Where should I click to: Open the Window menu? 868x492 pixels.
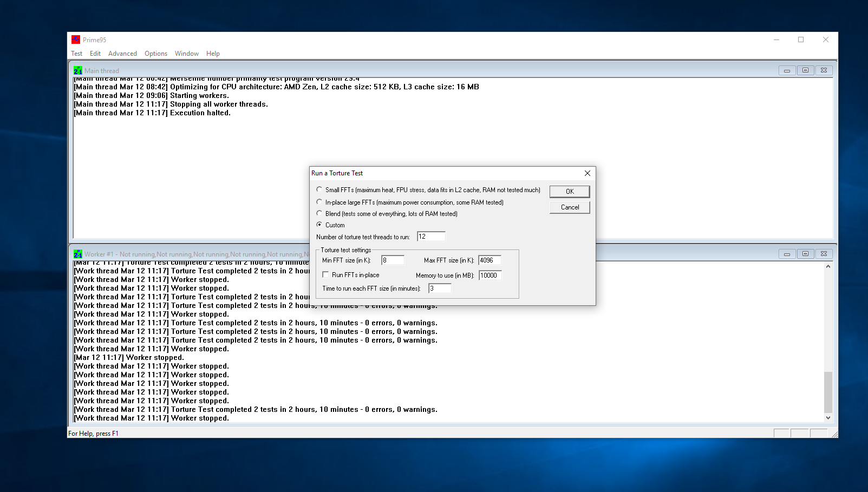point(187,54)
